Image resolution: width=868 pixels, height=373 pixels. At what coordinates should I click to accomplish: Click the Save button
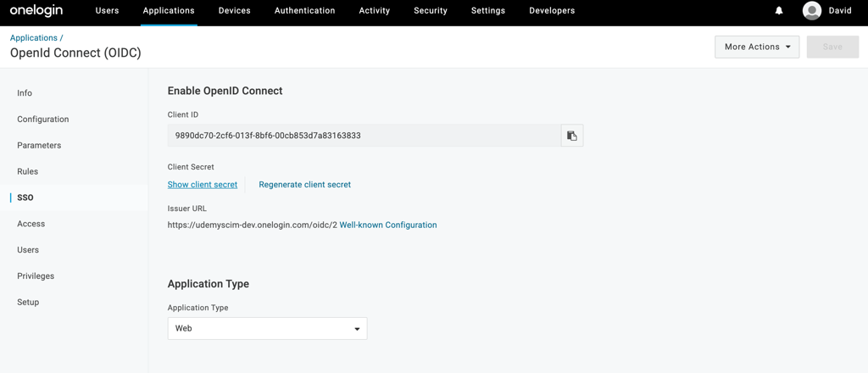pos(832,47)
